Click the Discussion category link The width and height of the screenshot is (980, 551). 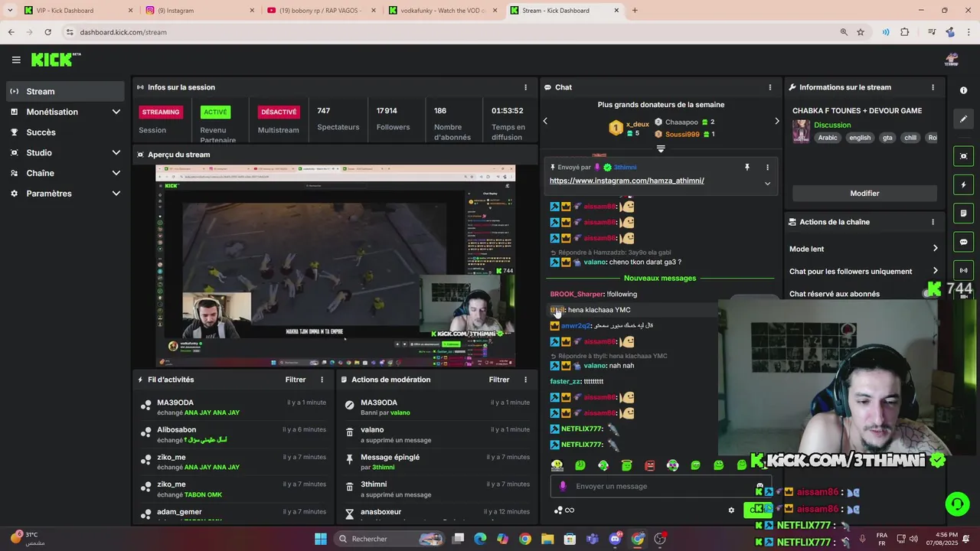click(x=832, y=125)
